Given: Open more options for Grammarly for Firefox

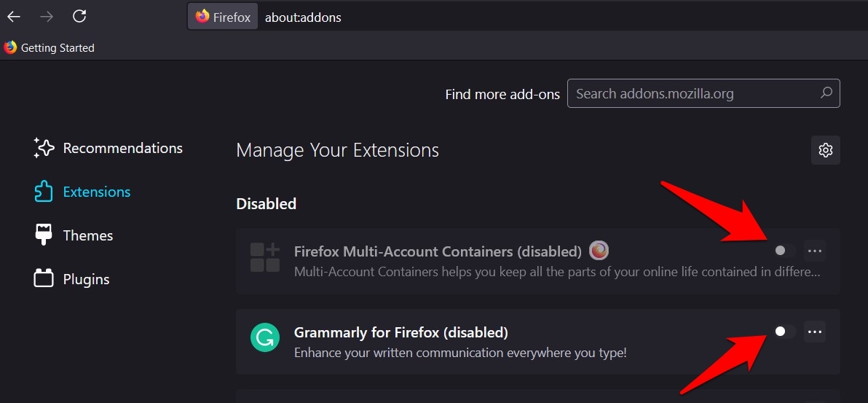Looking at the screenshot, I should point(815,332).
